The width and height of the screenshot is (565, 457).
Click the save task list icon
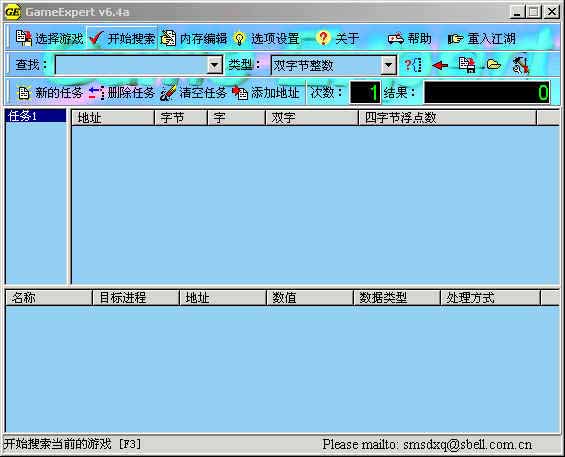coord(467,65)
